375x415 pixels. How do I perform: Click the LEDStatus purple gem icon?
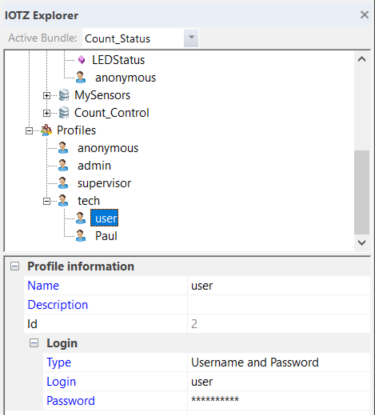pos(81,60)
